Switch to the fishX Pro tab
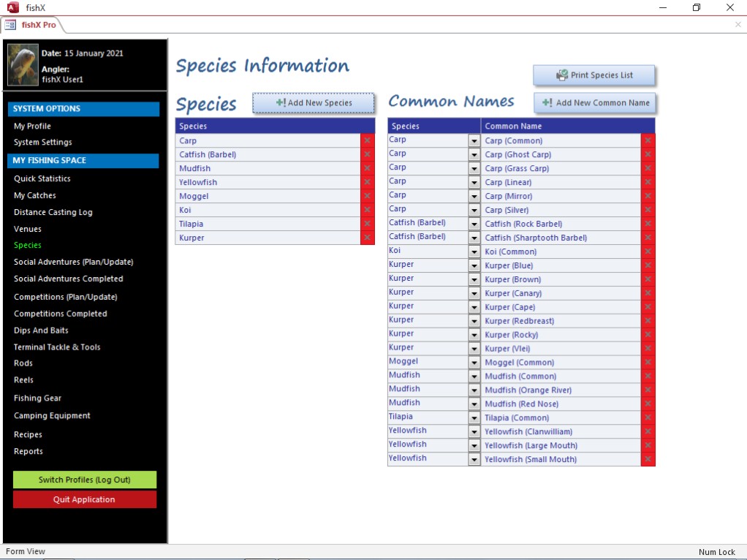Screen dimensions: 747x560 click(x=38, y=25)
